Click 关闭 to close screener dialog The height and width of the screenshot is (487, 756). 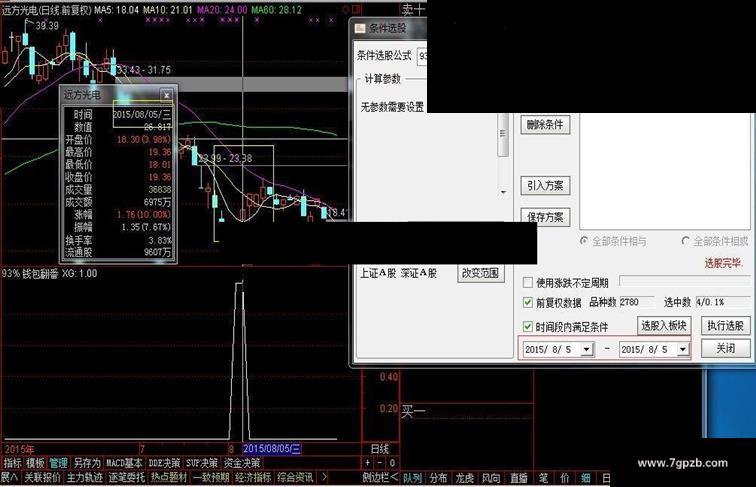[x=725, y=348]
